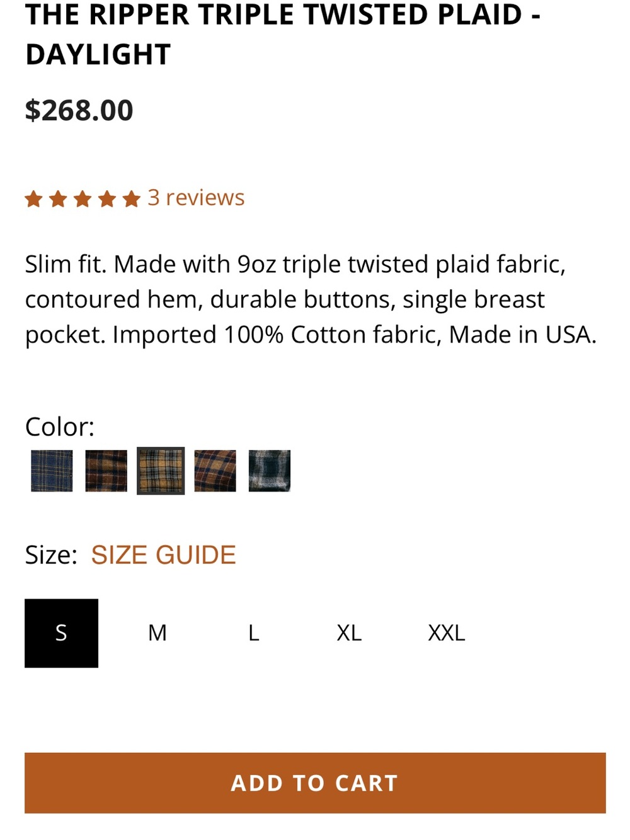630x840 pixels.
Task: Click the $268.00 price
Action: coord(79,110)
